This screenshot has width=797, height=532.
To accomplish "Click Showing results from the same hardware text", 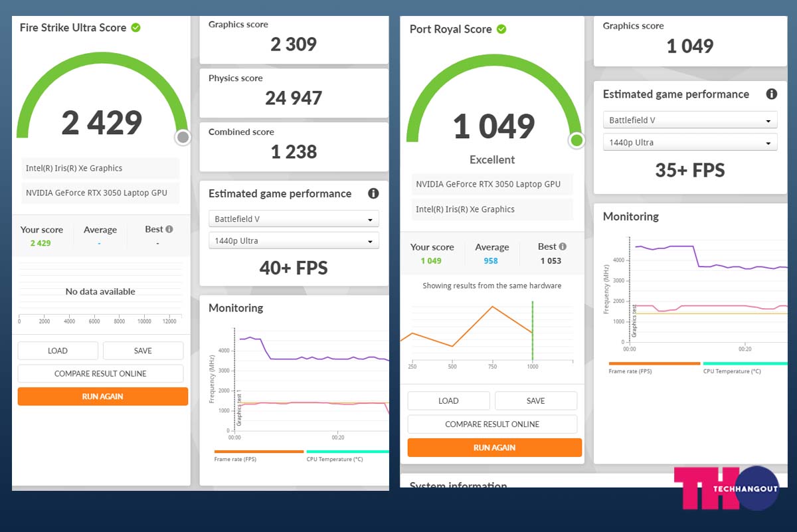I will (x=492, y=286).
